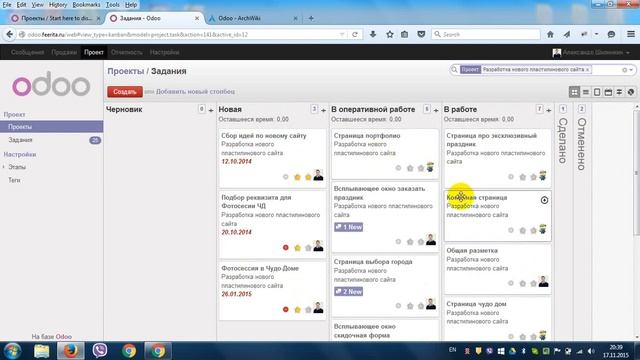Open the Firefox toolbar small dropdown arrow
Image resolution: width=640 pixels, height=360 pixels.
pos(596,34)
